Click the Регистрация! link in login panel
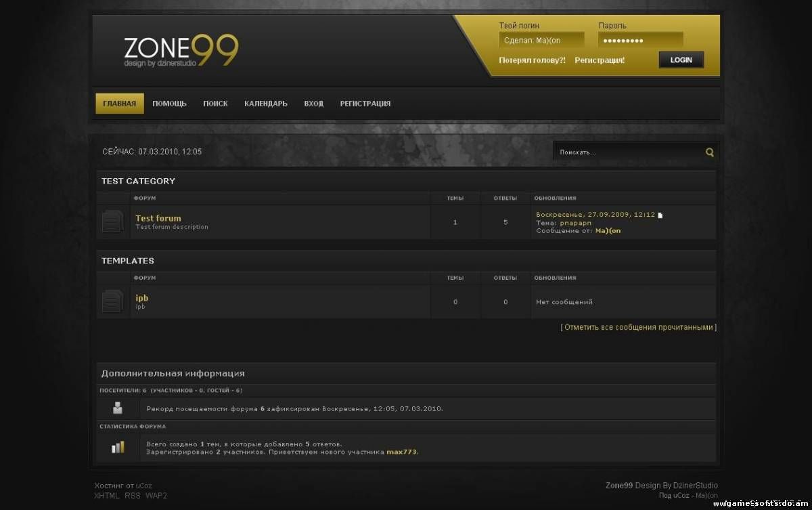 (x=600, y=60)
